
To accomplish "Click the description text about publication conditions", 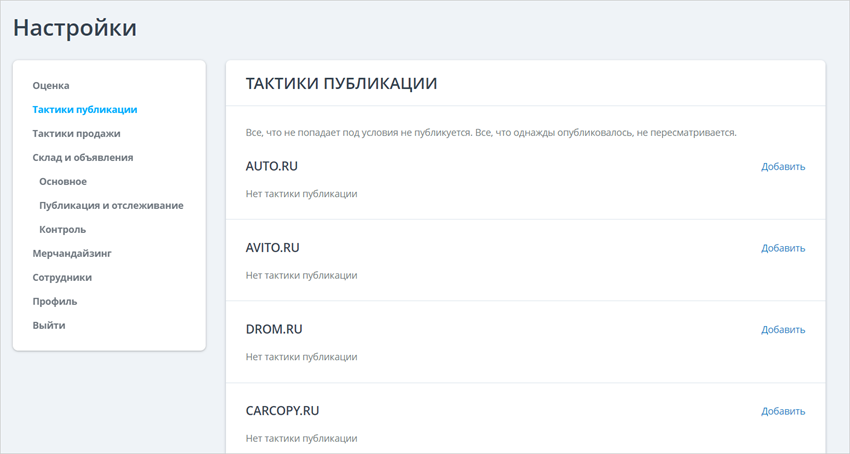I will [491, 132].
